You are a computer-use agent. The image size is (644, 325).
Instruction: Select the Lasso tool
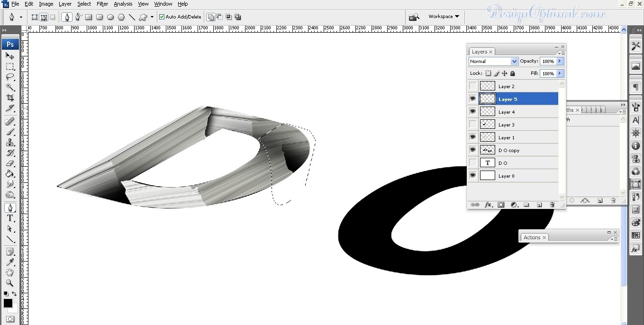point(10,77)
